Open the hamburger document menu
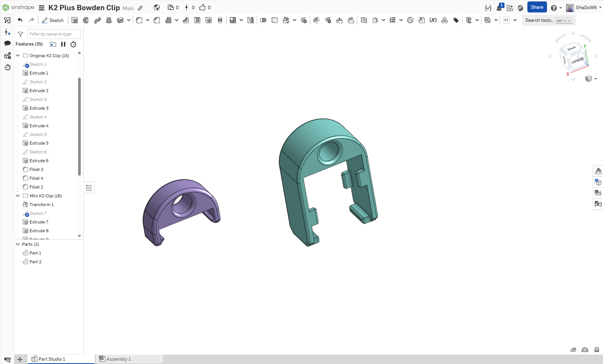Image resolution: width=603 pixels, height=364 pixels. point(42,8)
